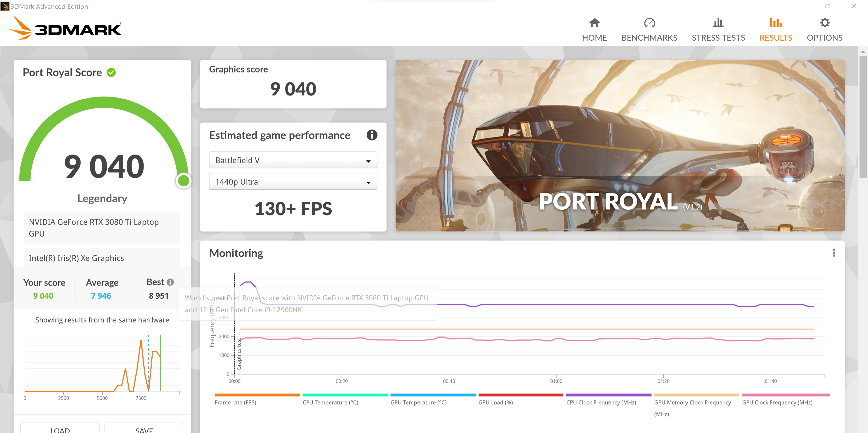
Task: Click the Port Royal banner image
Action: click(x=619, y=145)
